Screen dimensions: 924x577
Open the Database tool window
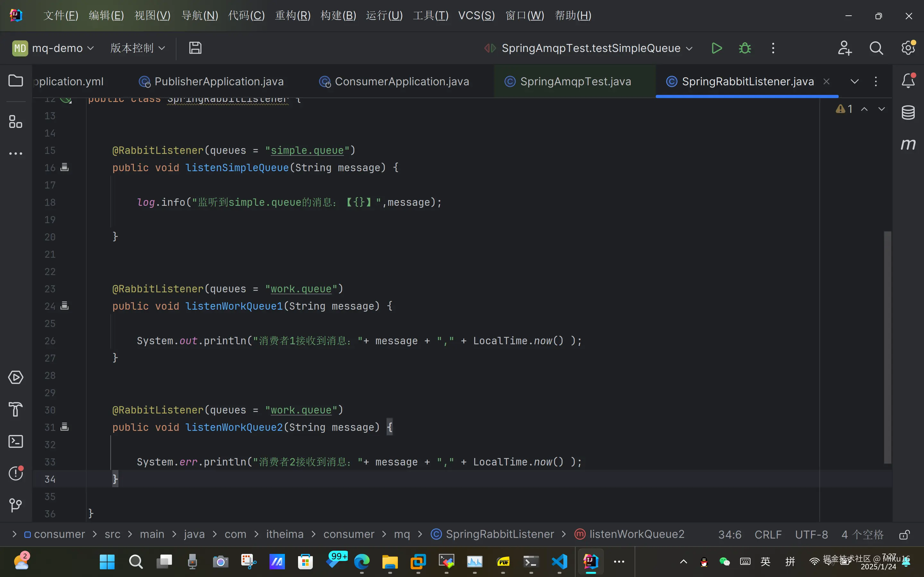pyautogui.click(x=908, y=113)
